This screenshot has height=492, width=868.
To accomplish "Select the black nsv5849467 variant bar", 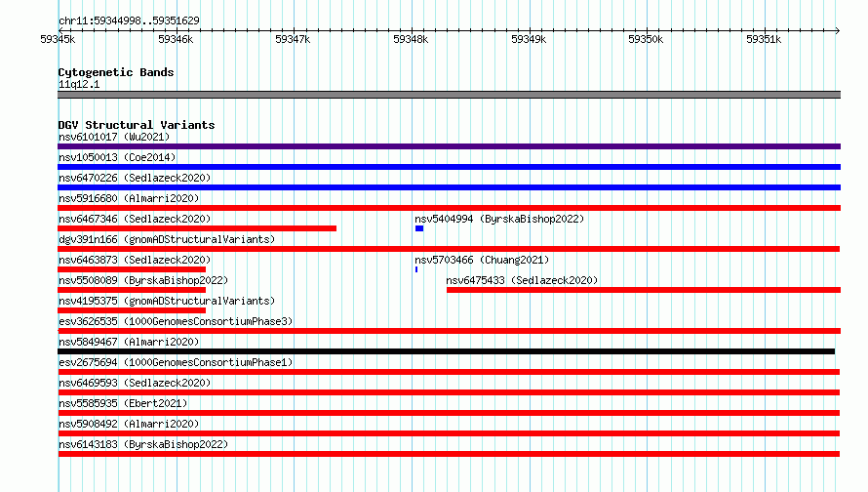I will [446, 351].
